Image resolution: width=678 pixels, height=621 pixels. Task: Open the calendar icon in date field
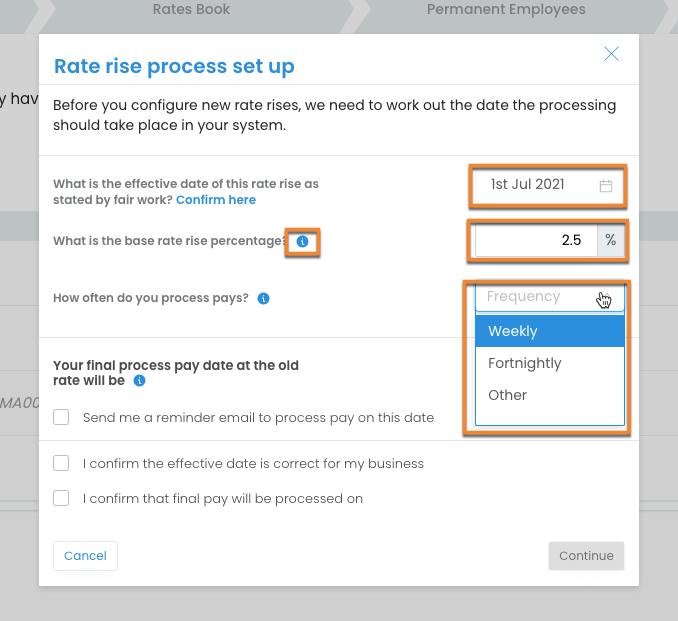606,185
